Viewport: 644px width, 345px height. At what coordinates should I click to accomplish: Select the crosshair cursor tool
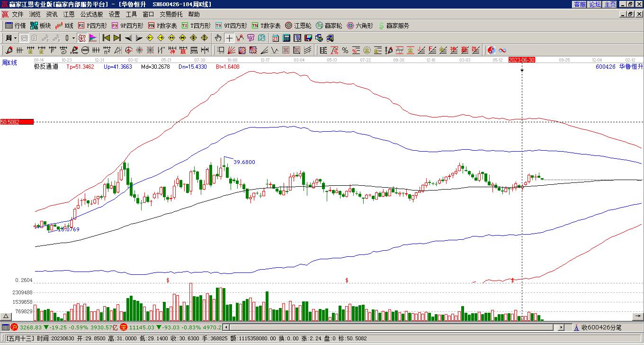point(229,38)
